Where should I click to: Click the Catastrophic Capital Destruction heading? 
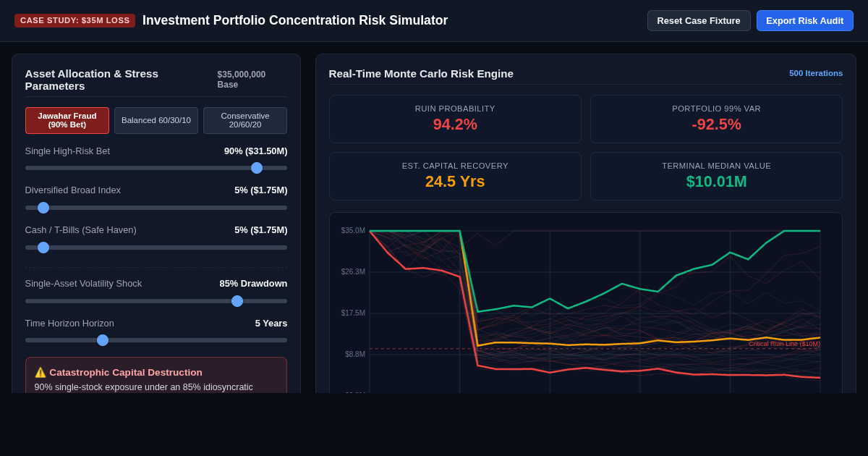click(x=126, y=372)
